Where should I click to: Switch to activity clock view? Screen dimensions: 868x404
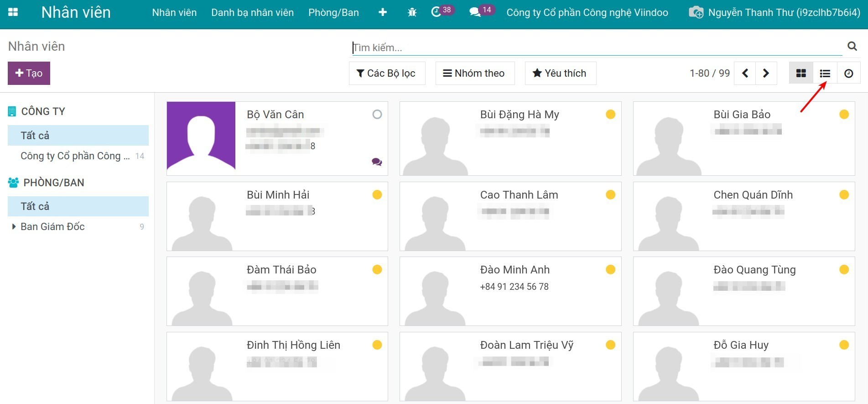coord(848,73)
